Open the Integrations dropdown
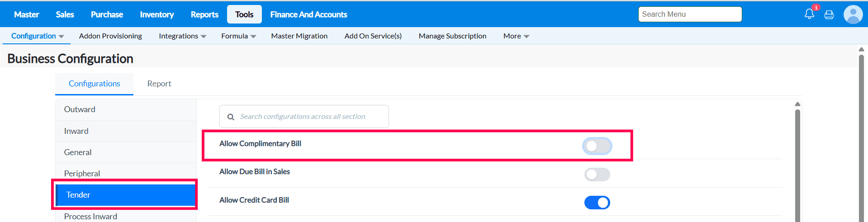 pos(182,36)
